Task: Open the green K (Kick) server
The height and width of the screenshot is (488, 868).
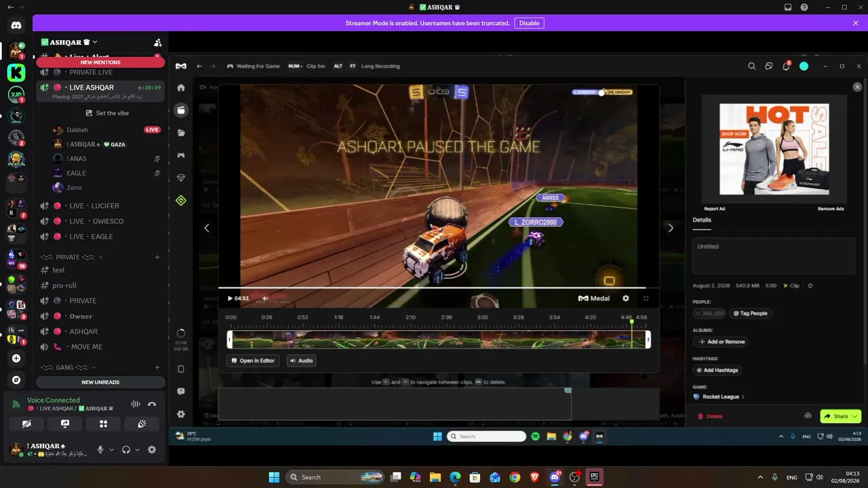Action: [x=16, y=72]
